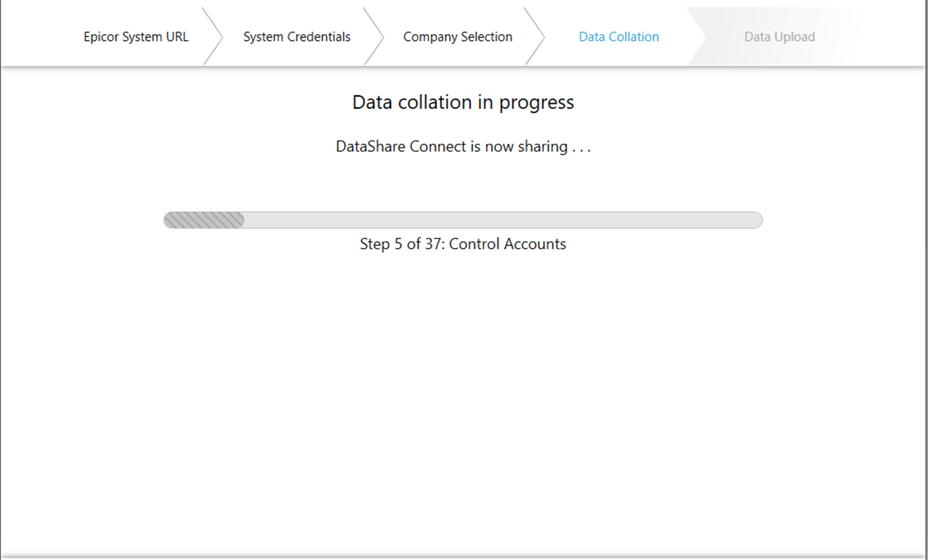Click the ellipsis after 'now sharing'

pyautogui.click(x=581, y=148)
